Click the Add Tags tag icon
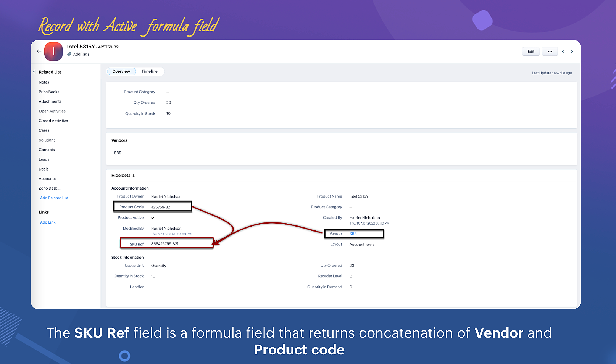 [x=69, y=54]
